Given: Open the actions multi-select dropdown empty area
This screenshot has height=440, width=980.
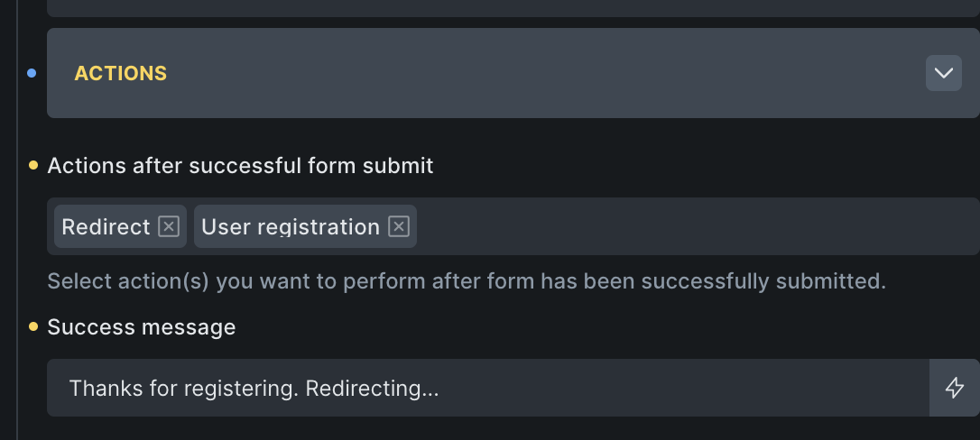Looking at the screenshot, I should [695, 226].
